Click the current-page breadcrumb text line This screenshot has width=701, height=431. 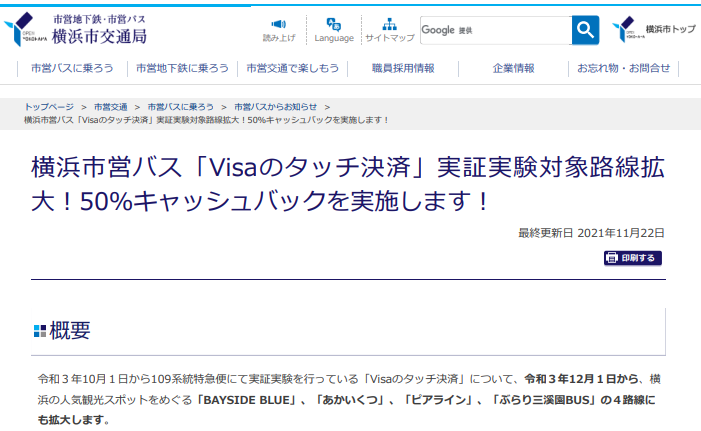(207, 120)
